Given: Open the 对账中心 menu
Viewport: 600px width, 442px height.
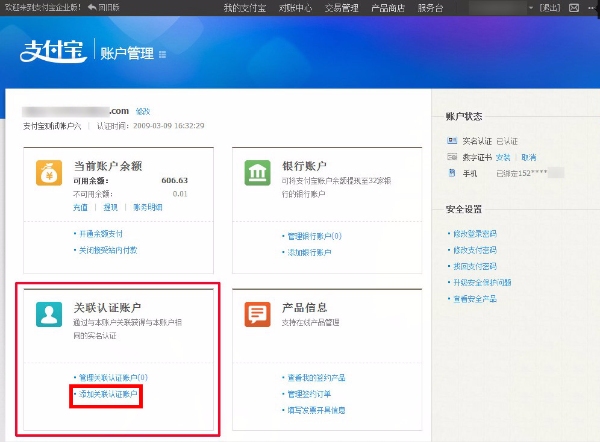Looking at the screenshot, I should coord(295,8).
